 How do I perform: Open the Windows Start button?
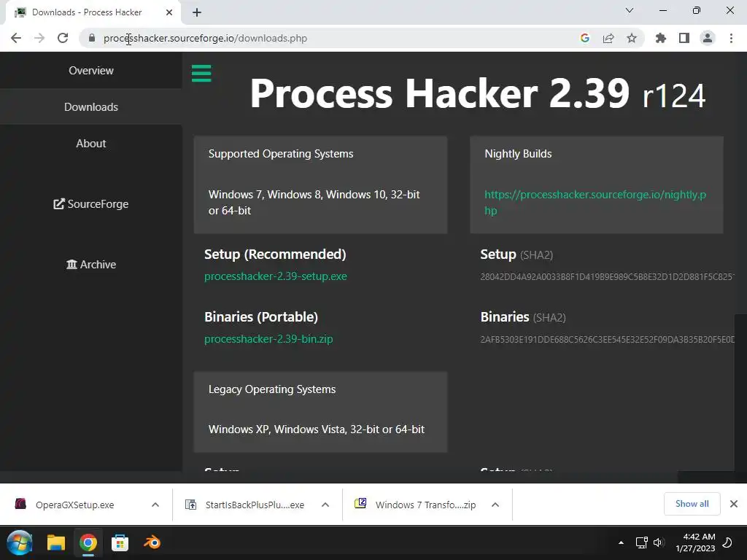click(20, 542)
